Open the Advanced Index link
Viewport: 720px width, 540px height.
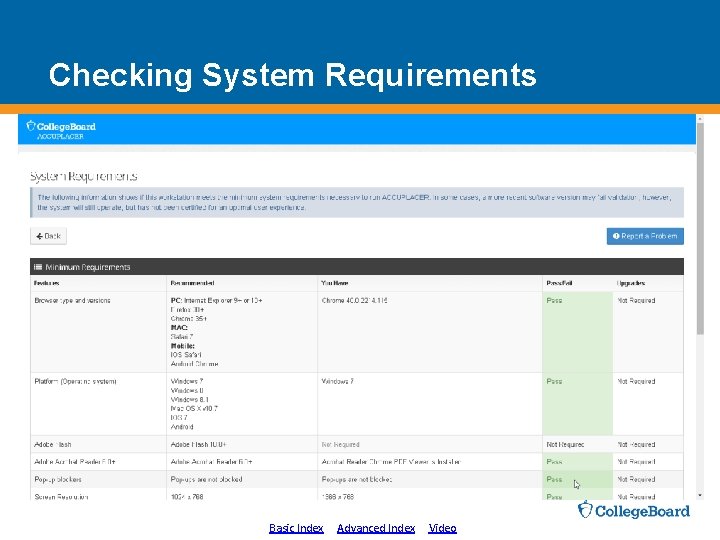(x=376, y=528)
